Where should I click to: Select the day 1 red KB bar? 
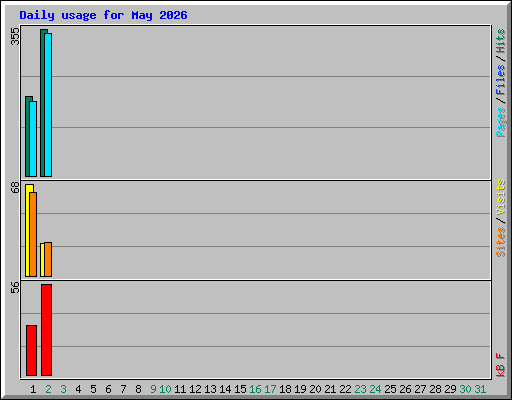31,350
